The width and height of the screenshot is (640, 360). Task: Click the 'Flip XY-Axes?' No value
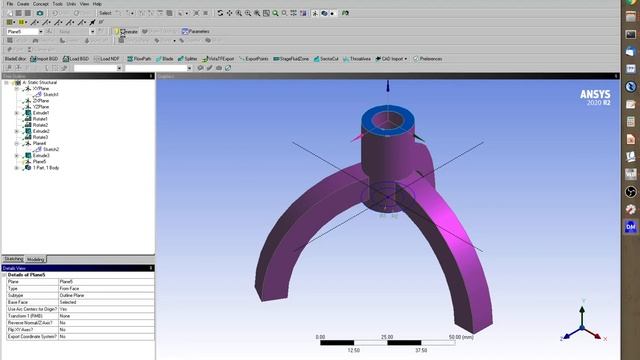(x=107, y=330)
